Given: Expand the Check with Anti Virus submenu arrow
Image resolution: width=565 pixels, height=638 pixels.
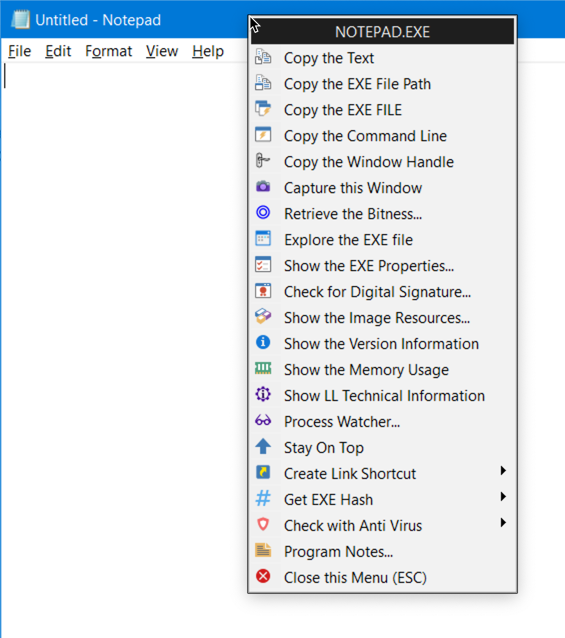Looking at the screenshot, I should [x=503, y=523].
